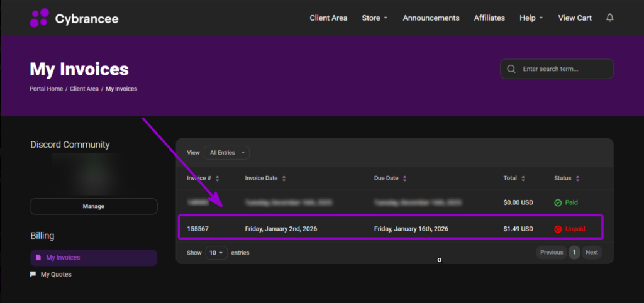Click the Cybrancee purple dots logo
The height and width of the screenshot is (303, 644).
click(40, 18)
